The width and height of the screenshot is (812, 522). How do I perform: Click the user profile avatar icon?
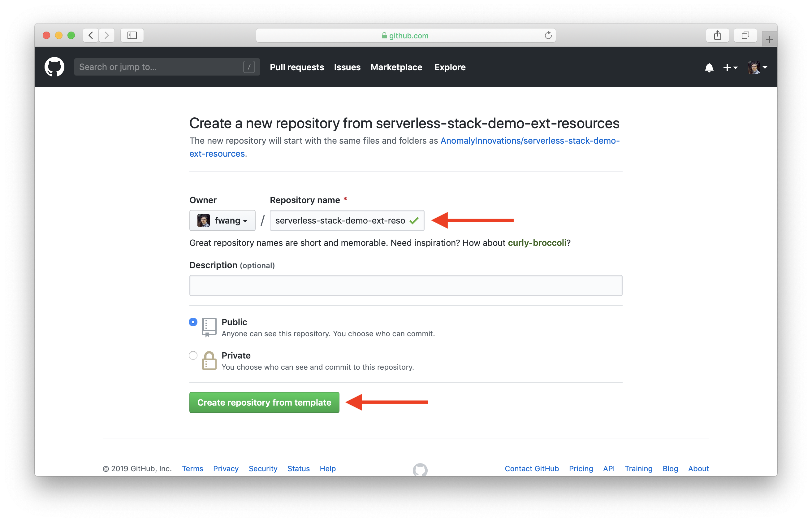click(754, 67)
